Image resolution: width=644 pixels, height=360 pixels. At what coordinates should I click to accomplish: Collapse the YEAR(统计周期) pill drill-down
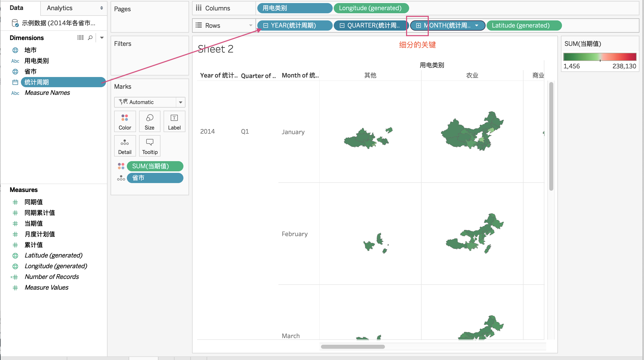point(265,25)
